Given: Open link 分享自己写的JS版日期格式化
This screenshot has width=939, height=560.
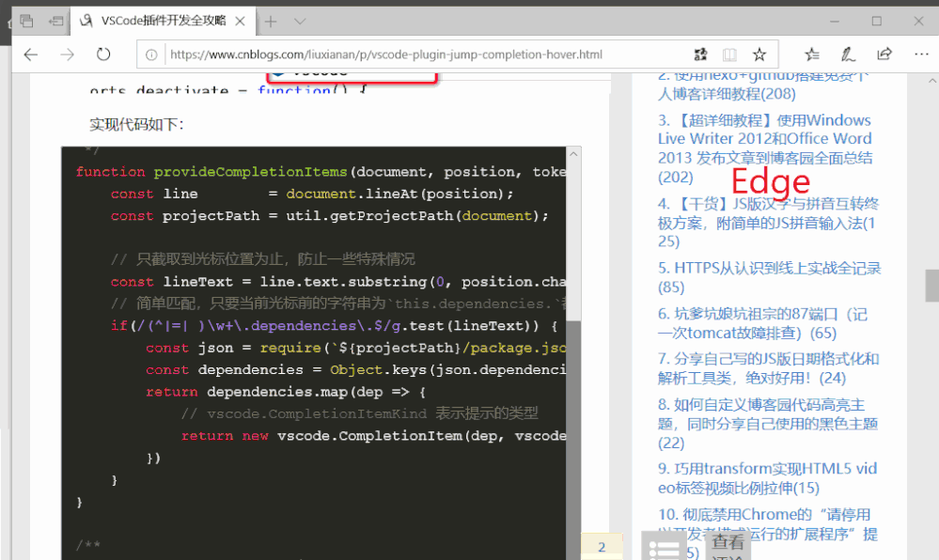Looking at the screenshot, I should [768, 368].
